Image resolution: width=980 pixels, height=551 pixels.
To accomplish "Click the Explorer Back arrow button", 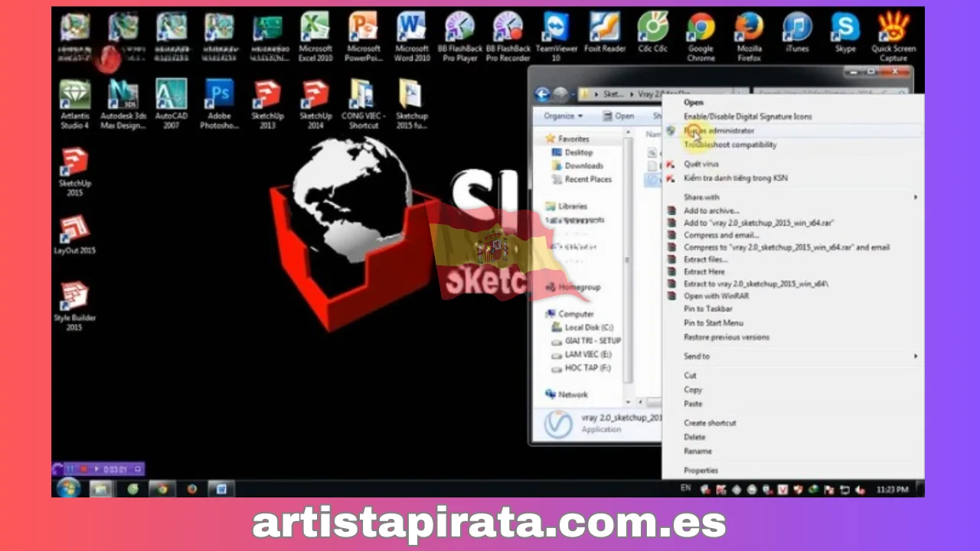I will pyautogui.click(x=543, y=94).
